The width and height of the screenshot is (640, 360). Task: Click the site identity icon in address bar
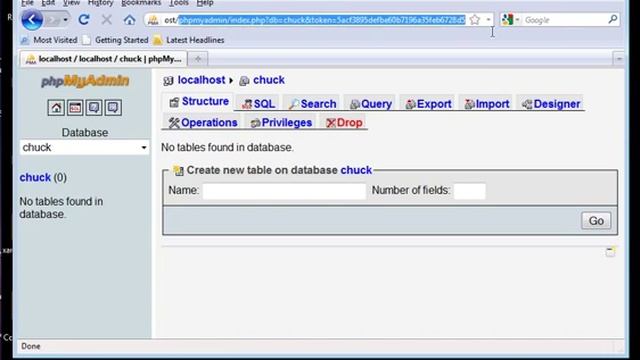(153, 20)
